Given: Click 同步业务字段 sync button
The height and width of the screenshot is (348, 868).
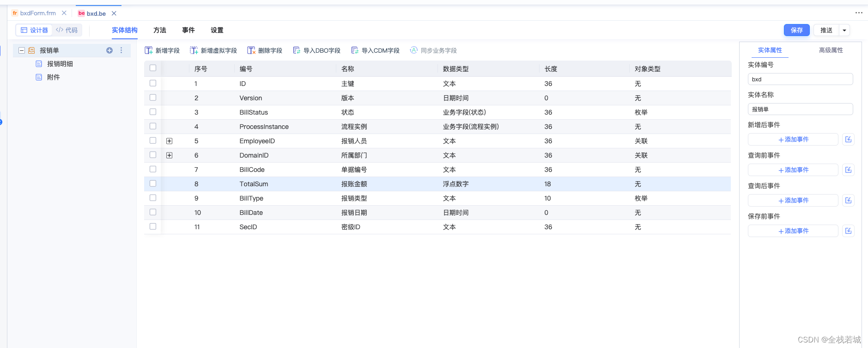Looking at the screenshot, I should pos(433,50).
